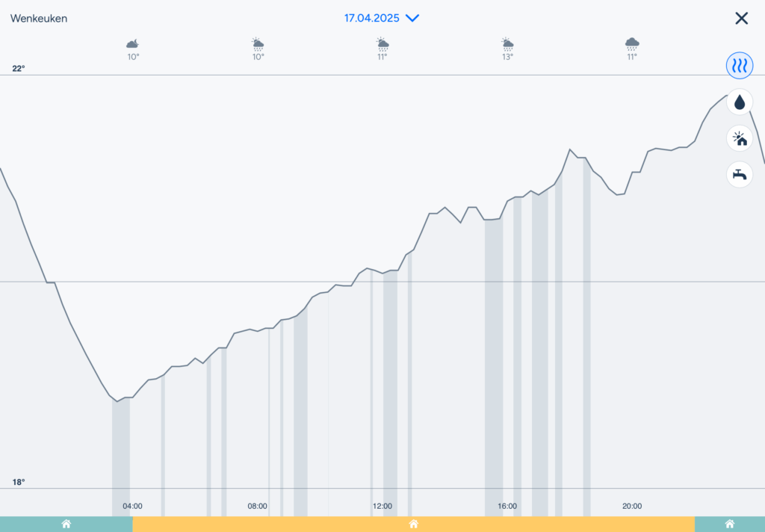Viewport: 765px width, 532px height.
Task: Click the night cloud weather icon at 10°
Action: click(x=133, y=43)
